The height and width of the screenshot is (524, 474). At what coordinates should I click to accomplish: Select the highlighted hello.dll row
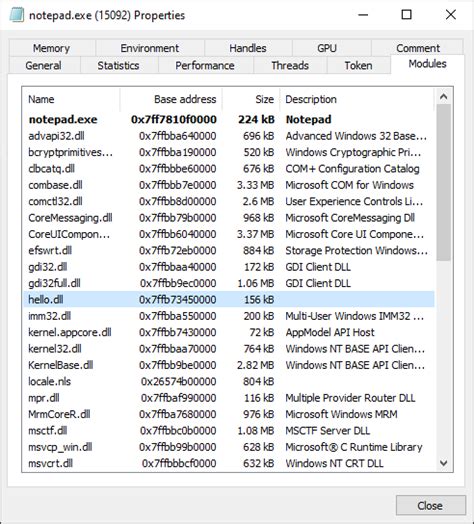[x=229, y=299]
